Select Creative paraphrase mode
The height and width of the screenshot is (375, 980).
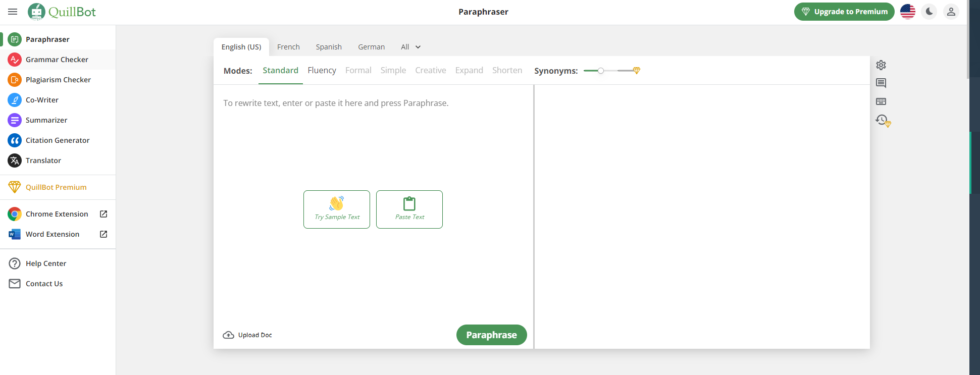coord(431,71)
